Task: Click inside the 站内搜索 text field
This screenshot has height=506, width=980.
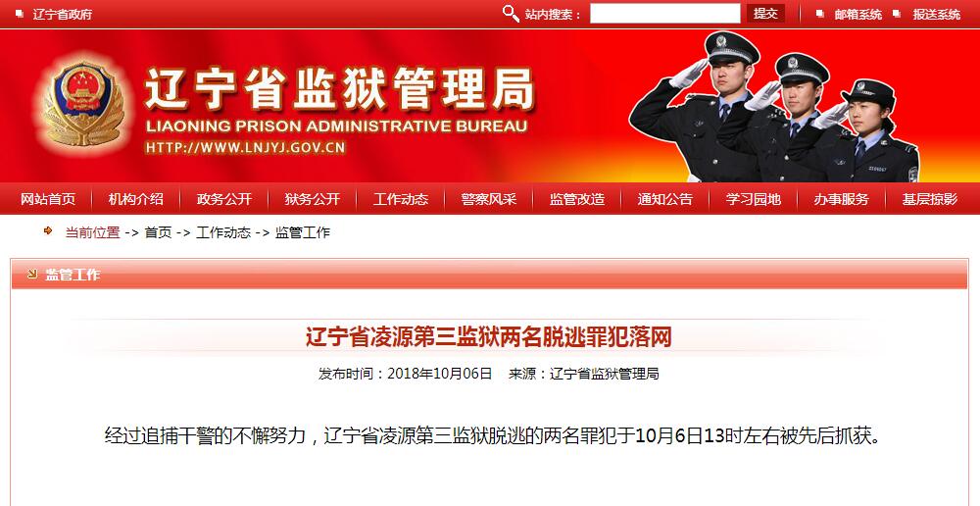Action: point(665,13)
